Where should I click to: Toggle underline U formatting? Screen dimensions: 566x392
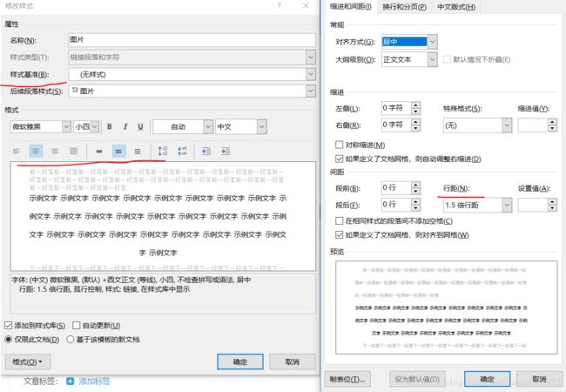click(140, 126)
